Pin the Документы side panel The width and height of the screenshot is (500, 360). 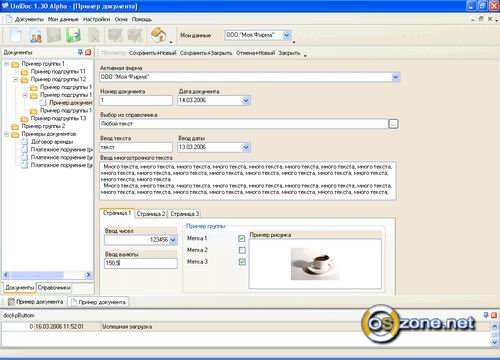[80, 52]
